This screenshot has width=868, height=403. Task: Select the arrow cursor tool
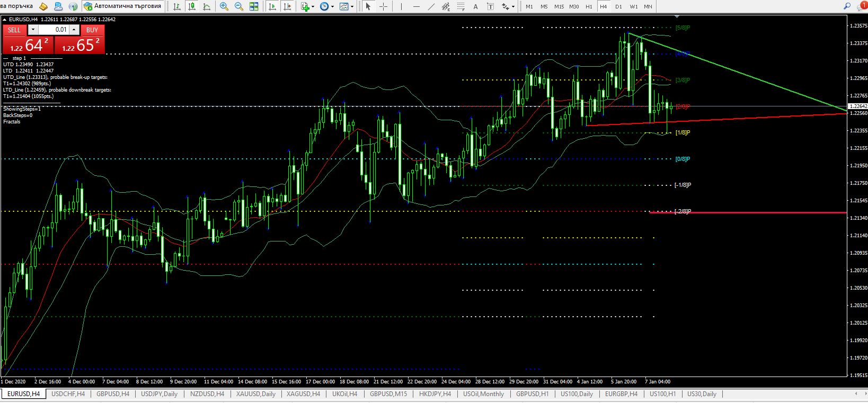coord(368,6)
